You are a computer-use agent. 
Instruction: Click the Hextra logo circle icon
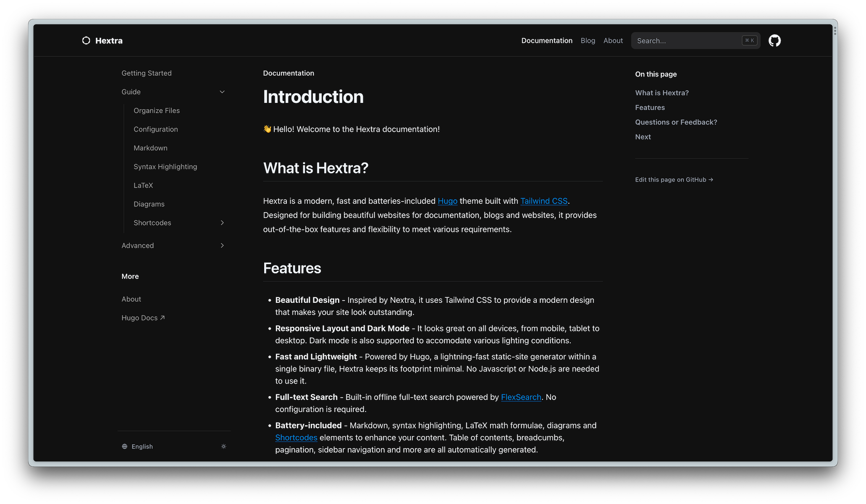click(86, 41)
